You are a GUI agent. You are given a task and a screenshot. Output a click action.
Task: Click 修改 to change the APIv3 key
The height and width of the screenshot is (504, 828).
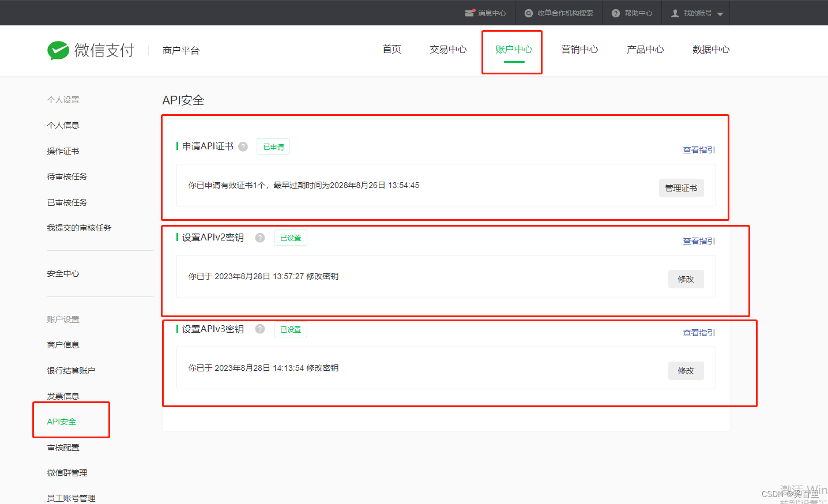(686, 370)
